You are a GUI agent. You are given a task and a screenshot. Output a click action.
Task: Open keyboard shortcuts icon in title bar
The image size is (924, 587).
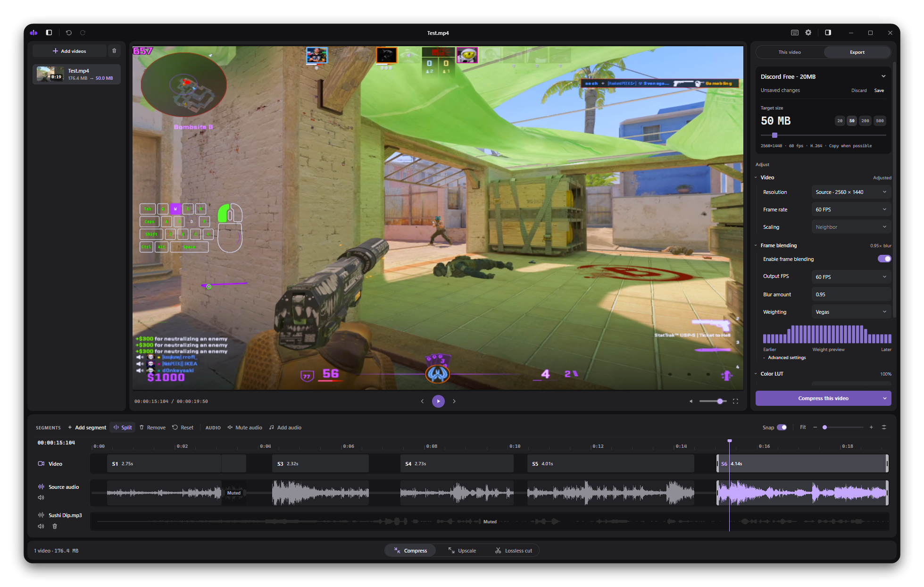click(795, 33)
